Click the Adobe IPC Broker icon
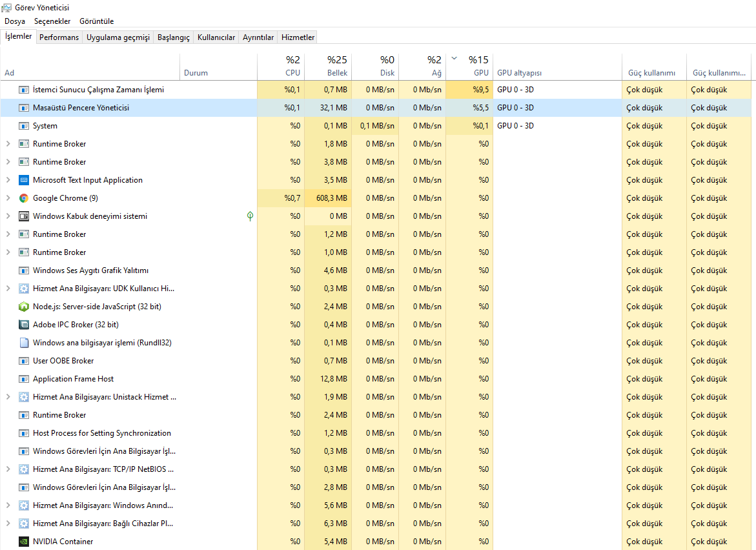The width and height of the screenshot is (756, 550). [x=24, y=325]
